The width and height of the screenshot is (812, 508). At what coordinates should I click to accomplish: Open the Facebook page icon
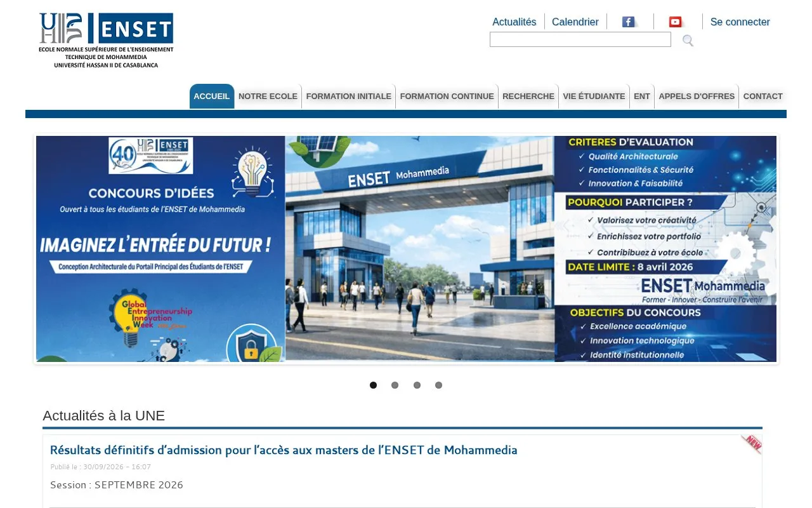(x=629, y=22)
